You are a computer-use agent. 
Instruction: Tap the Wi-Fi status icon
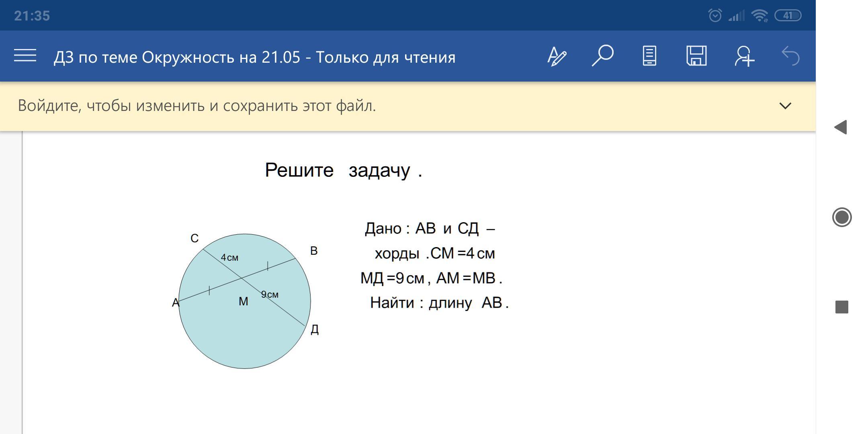(x=759, y=16)
